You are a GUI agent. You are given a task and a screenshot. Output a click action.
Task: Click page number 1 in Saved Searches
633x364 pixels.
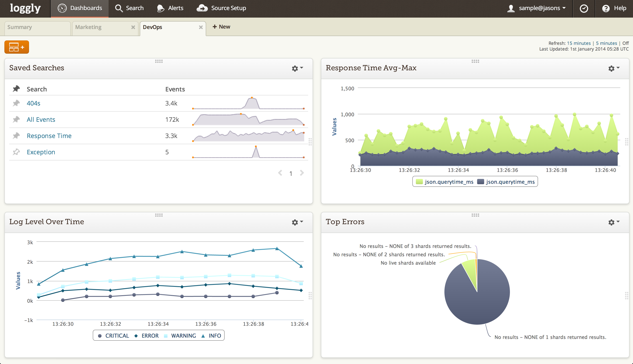291,173
